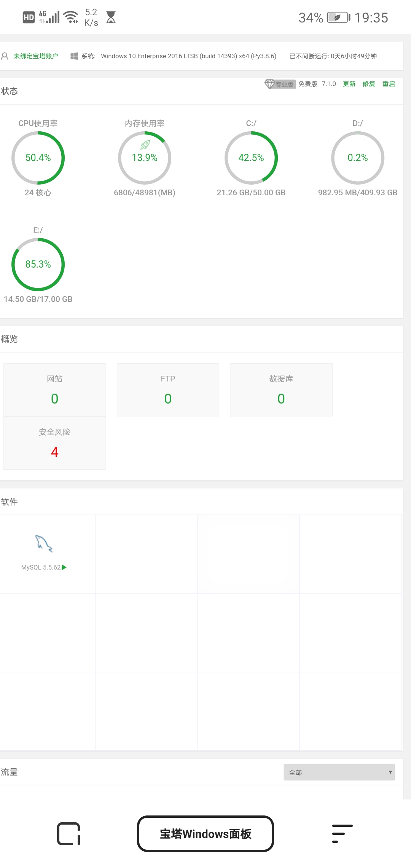Click the browser tab switcher square icon
Viewport: 411px width, 868px height.
click(x=68, y=834)
